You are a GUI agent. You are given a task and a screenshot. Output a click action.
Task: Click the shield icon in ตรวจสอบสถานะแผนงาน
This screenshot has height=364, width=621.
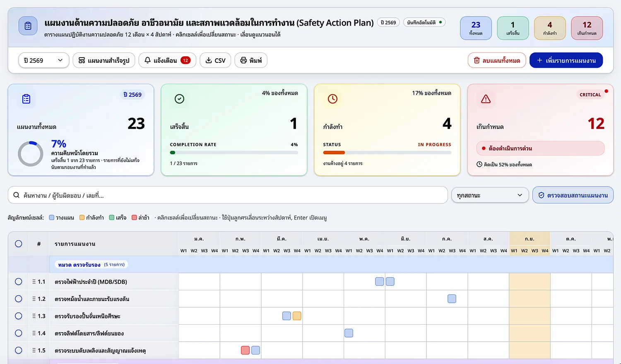pyautogui.click(x=541, y=195)
